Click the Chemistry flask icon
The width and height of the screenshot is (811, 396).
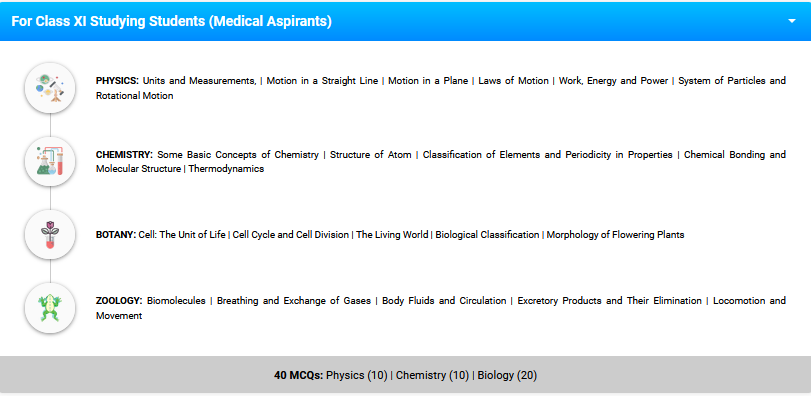pos(50,161)
